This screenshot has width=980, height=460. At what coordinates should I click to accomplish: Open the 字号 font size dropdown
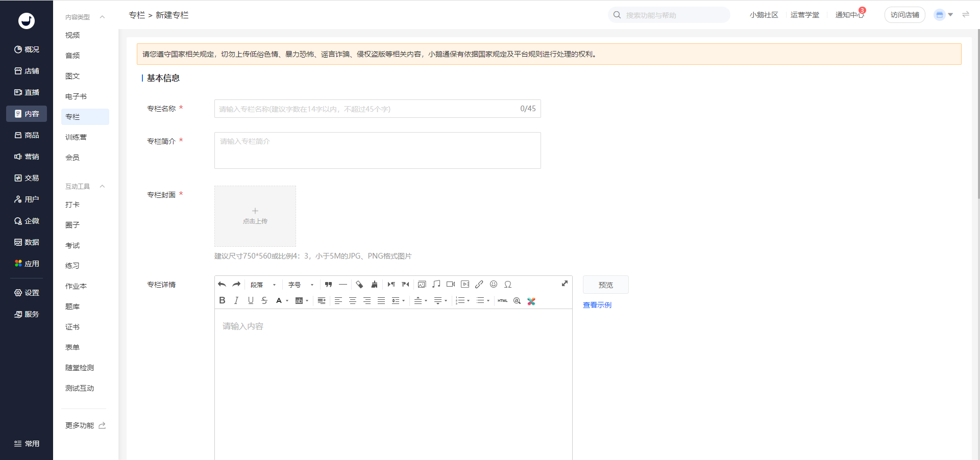[x=301, y=285]
